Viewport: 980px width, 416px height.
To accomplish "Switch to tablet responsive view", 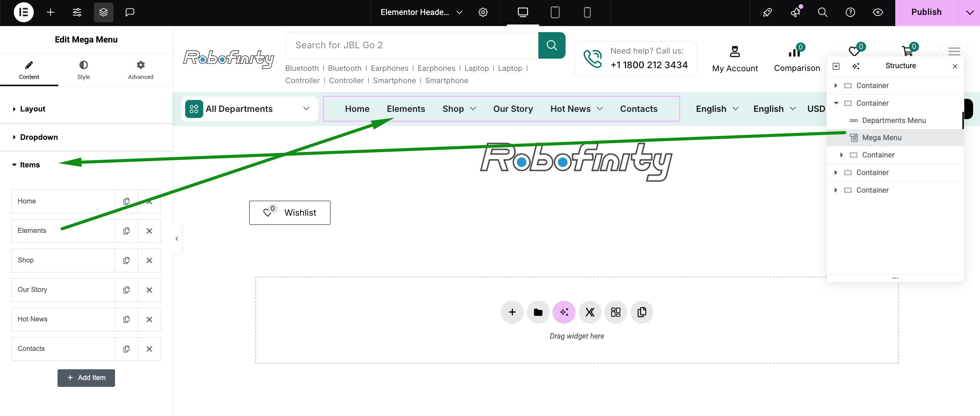I will [555, 12].
